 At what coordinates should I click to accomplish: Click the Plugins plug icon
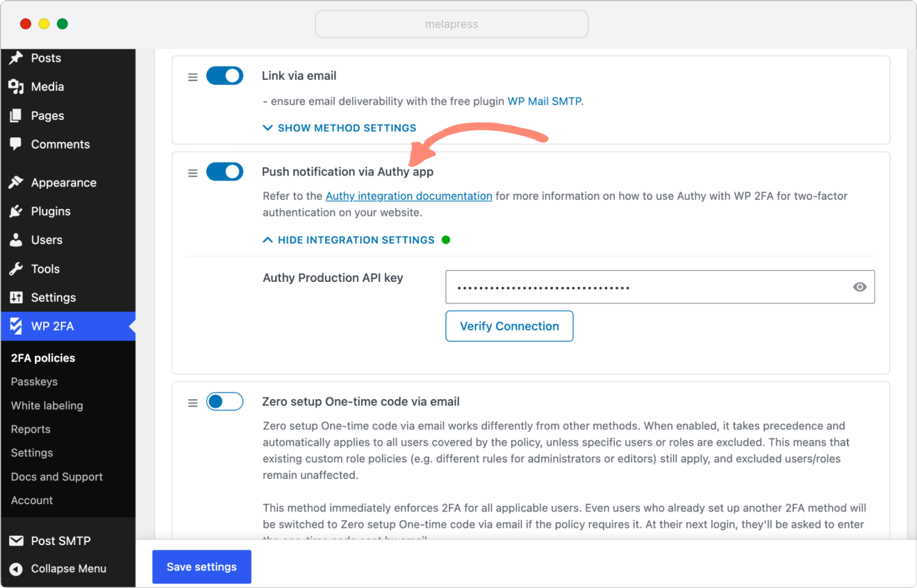(x=16, y=211)
